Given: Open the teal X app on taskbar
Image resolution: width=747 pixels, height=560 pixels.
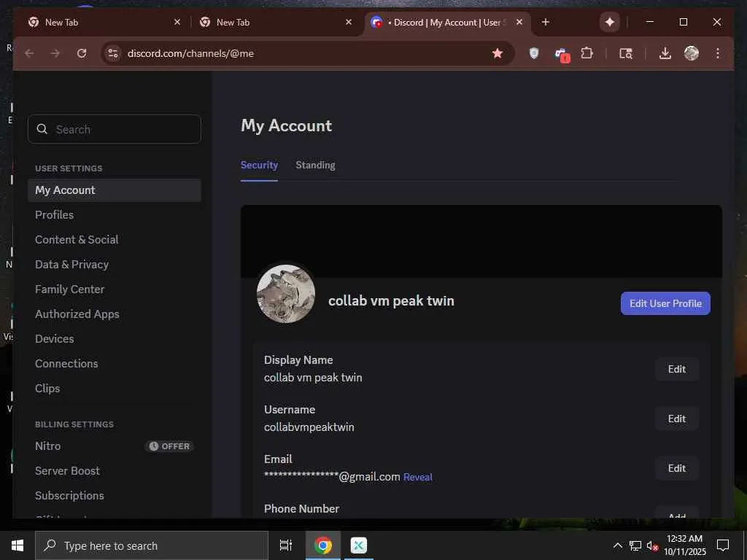Looking at the screenshot, I should [x=359, y=545].
